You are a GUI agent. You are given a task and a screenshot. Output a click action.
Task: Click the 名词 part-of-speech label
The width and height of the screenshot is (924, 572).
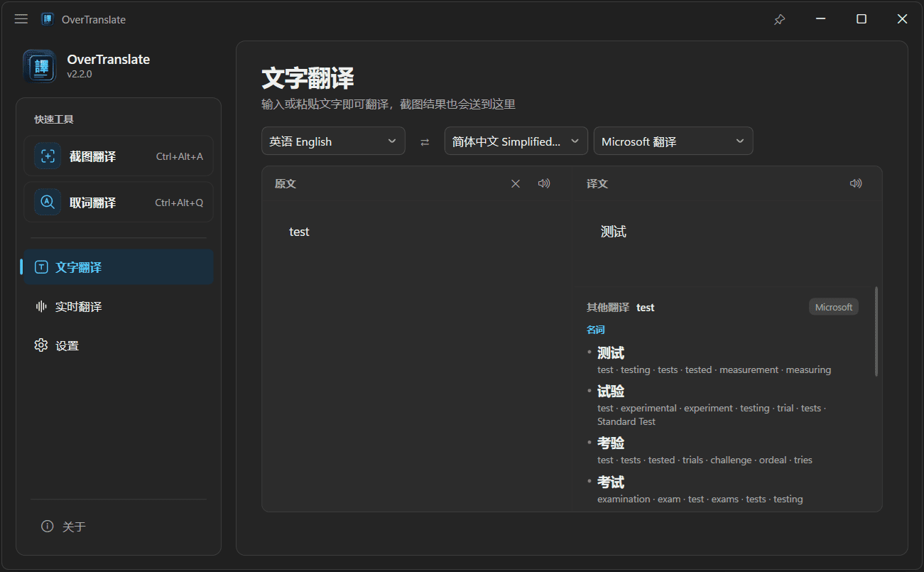coord(596,330)
